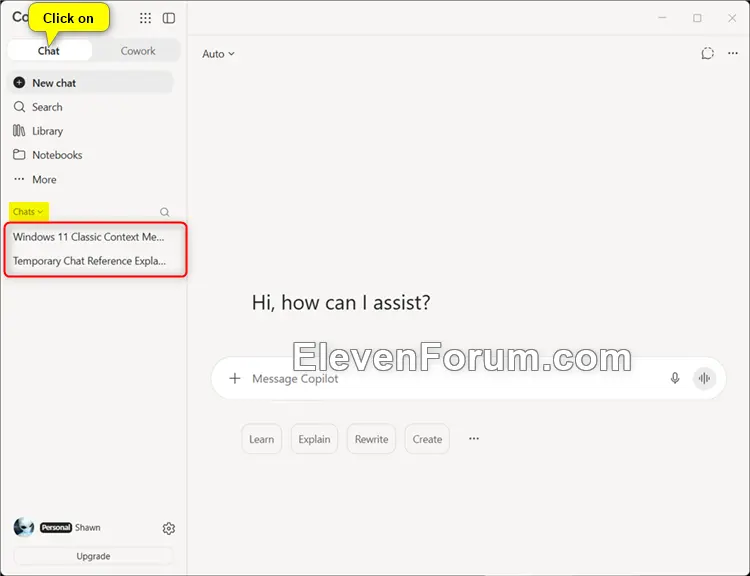750x576 pixels.
Task: Show more suggestions ellipsis beside Create
Action: coord(474,439)
